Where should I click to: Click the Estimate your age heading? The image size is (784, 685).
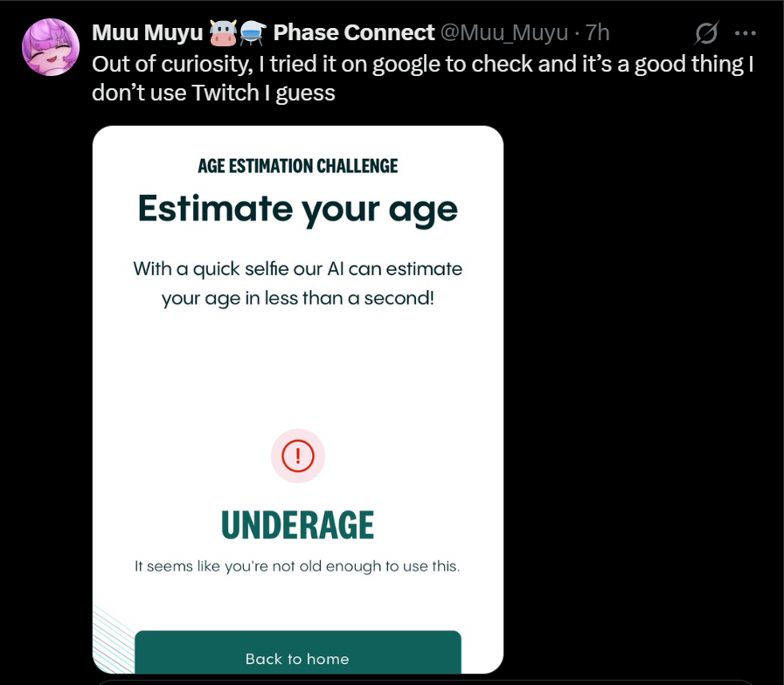298,210
